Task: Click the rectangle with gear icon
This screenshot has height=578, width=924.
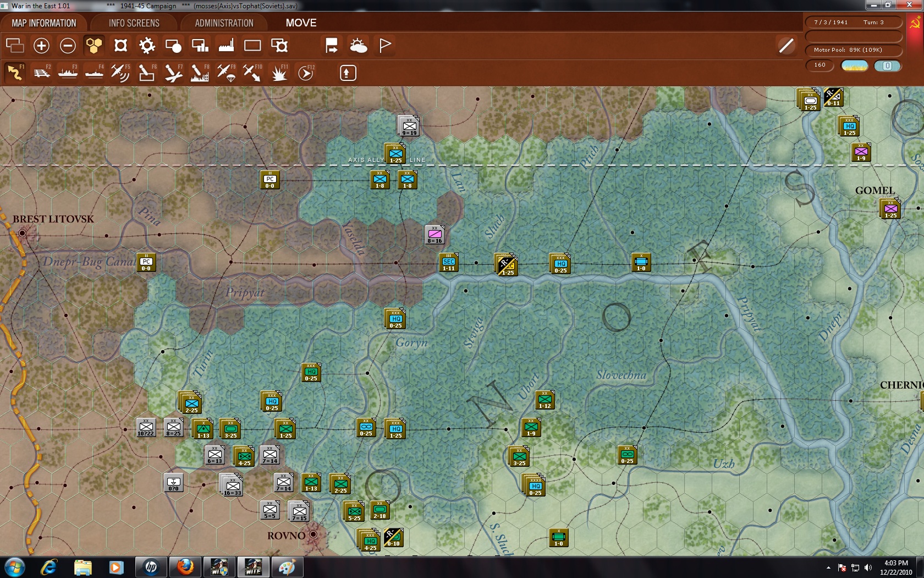Action: [x=279, y=46]
